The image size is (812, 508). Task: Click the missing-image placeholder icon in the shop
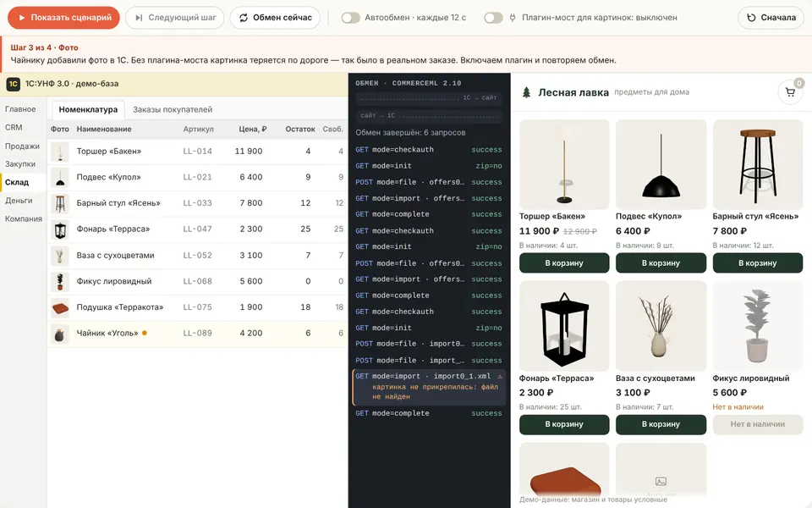click(661, 482)
